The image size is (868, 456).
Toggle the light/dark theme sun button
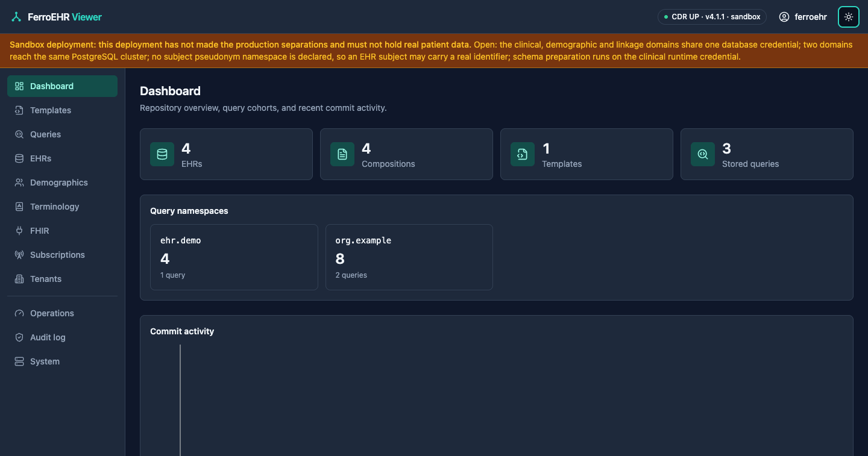tap(849, 17)
